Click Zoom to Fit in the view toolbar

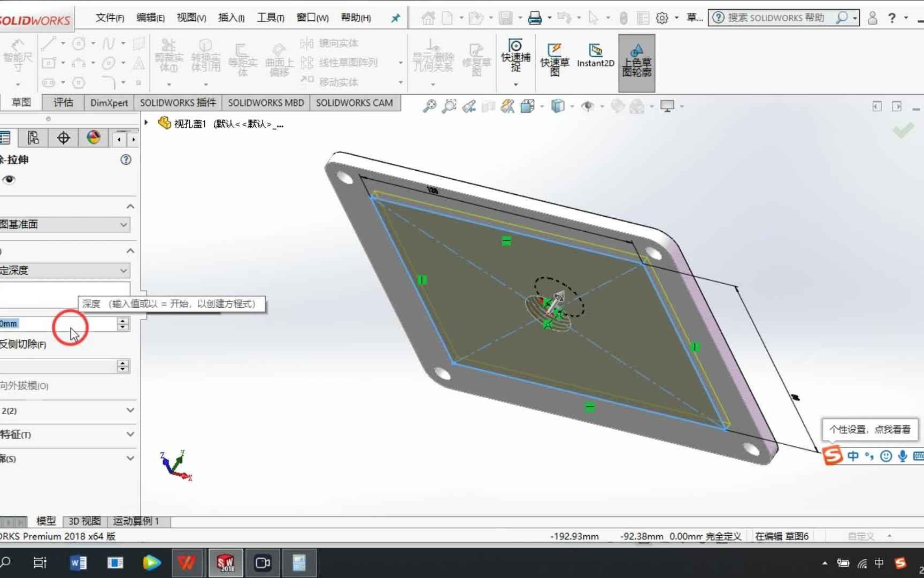point(429,106)
